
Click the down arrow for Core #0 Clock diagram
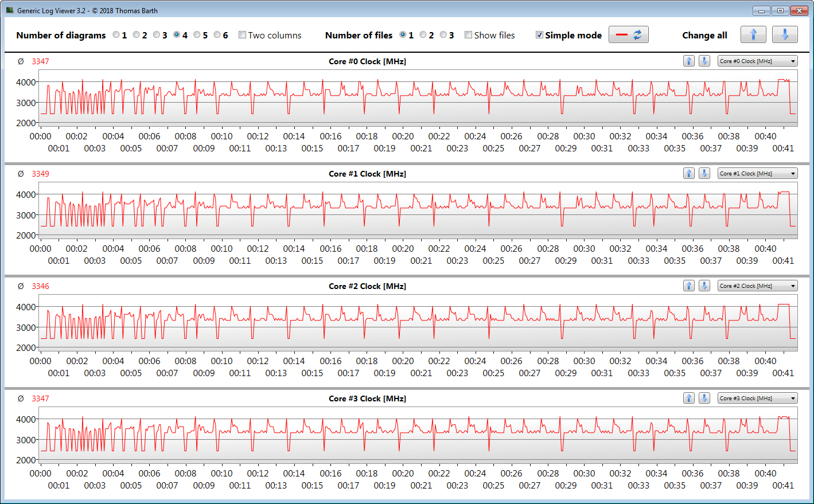704,61
